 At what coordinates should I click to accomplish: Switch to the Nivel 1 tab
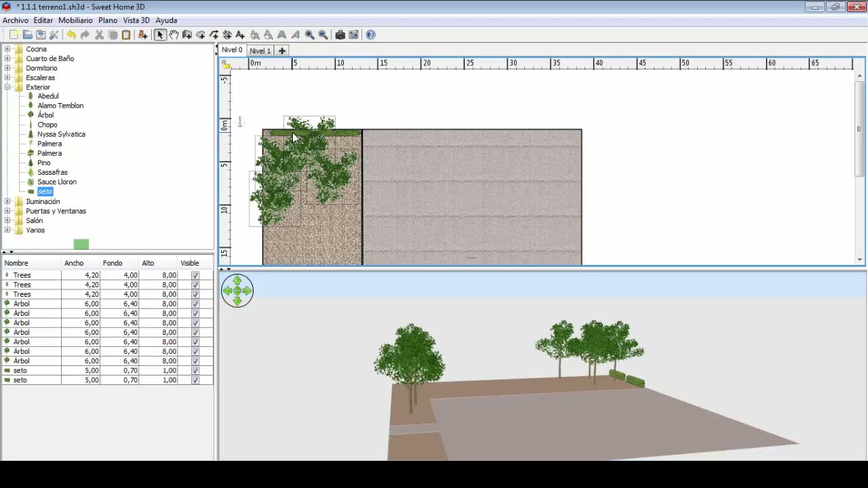[260, 51]
